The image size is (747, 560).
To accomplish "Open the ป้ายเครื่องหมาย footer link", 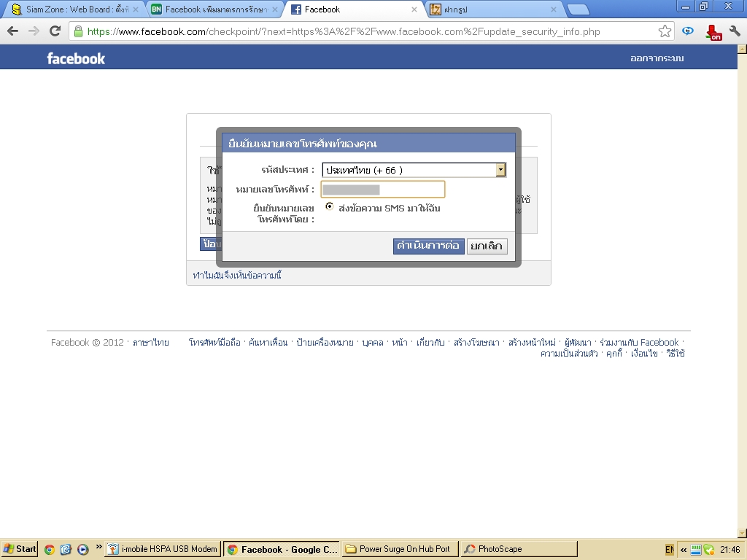I will (x=325, y=343).
